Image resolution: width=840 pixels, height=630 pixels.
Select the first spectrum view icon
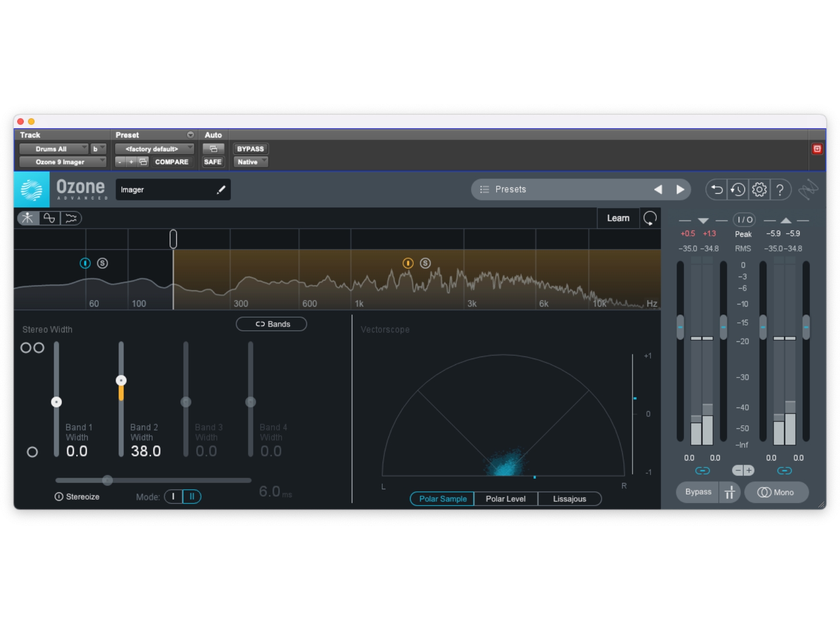(28, 218)
